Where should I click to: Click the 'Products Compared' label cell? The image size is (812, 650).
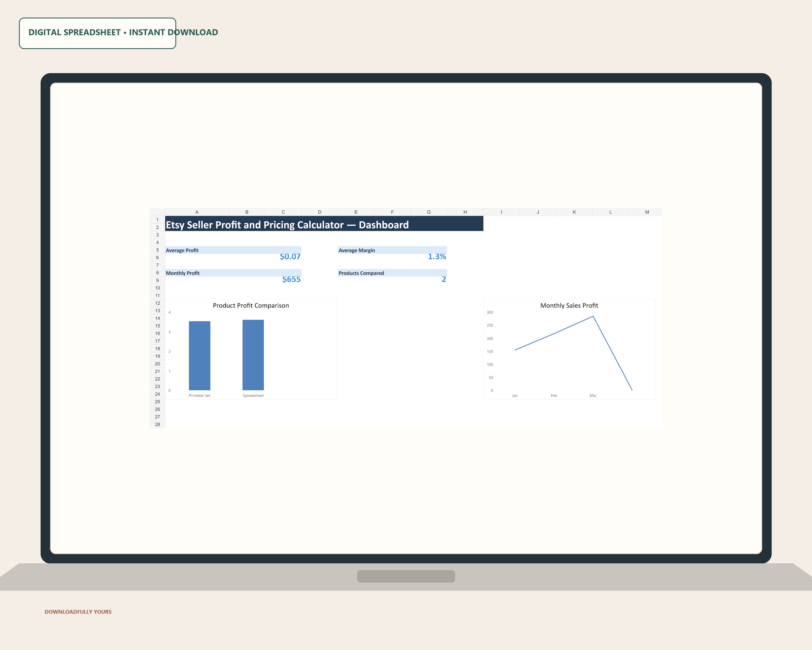click(x=392, y=273)
